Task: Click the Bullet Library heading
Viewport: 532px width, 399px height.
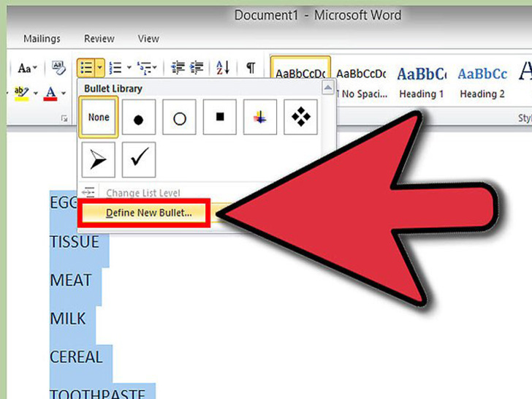Action: point(113,88)
